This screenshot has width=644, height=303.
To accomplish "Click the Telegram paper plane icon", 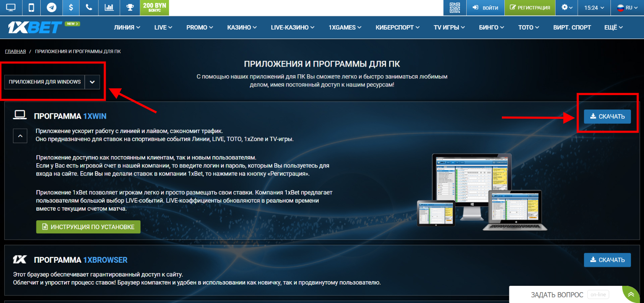I will (52, 8).
